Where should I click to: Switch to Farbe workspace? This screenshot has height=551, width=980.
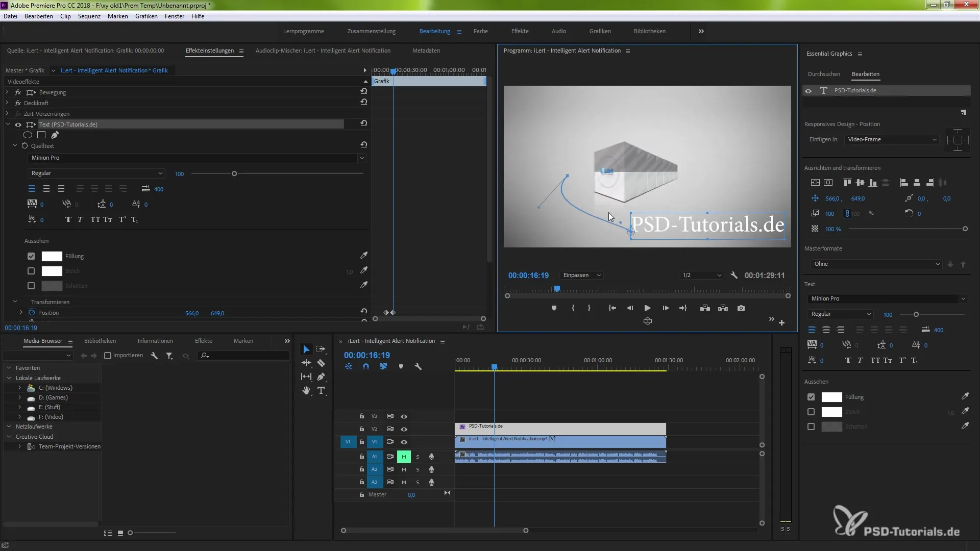click(481, 31)
